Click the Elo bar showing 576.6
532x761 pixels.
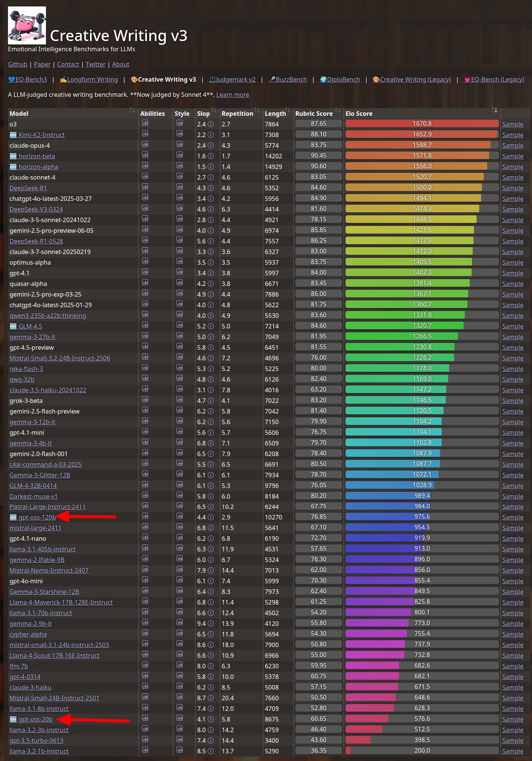coord(422,718)
